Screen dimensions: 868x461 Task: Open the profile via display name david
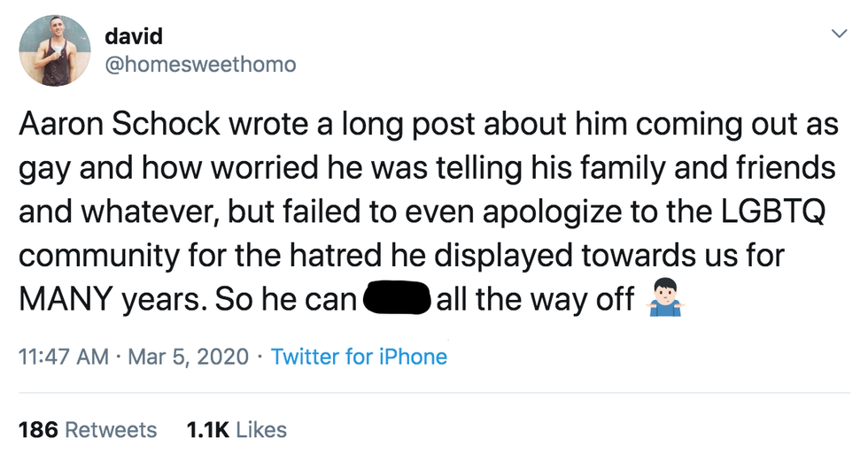pos(133,36)
